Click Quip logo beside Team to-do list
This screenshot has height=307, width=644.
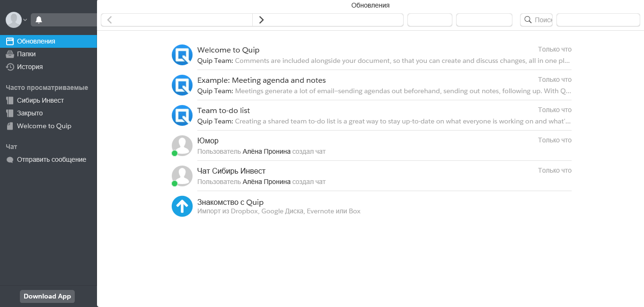coord(182,115)
